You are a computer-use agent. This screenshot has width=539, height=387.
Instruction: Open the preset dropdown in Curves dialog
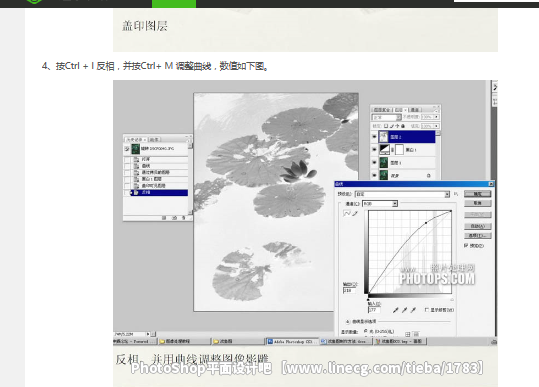[403, 194]
